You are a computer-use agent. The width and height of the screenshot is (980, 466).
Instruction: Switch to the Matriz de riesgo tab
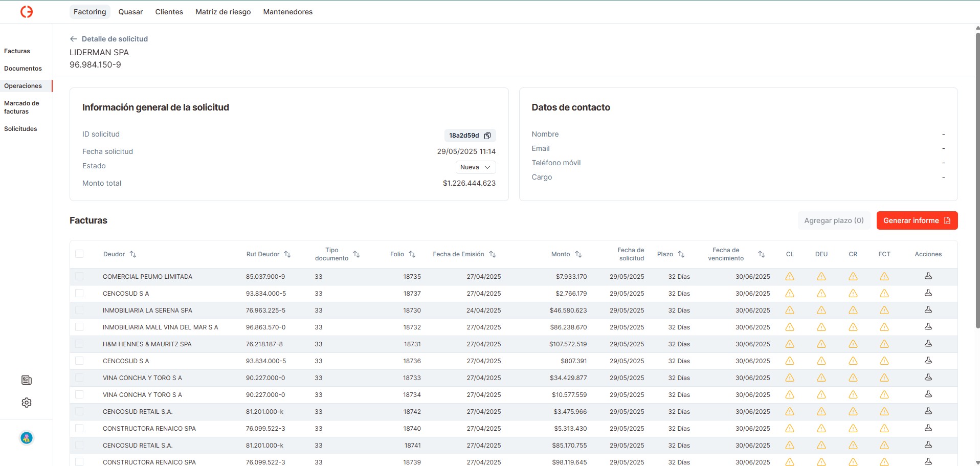point(223,12)
